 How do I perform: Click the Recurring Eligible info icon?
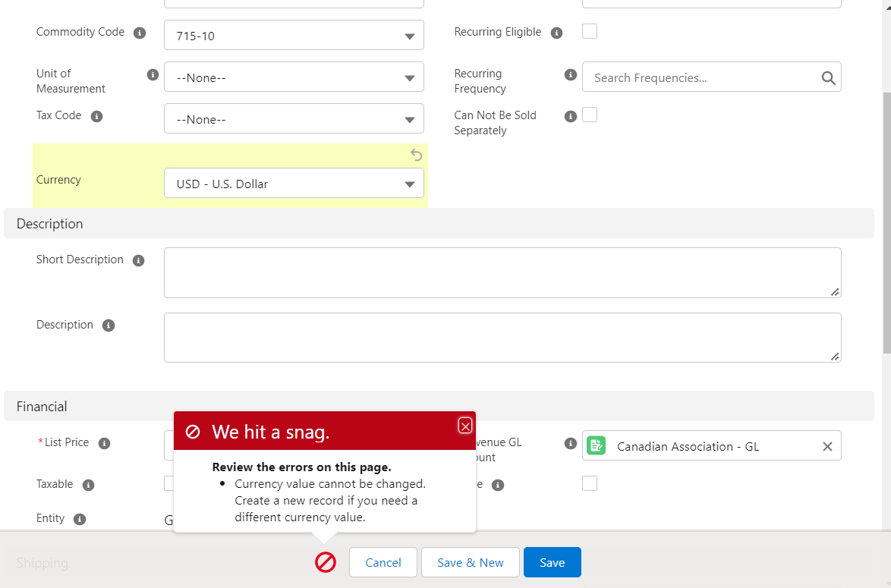point(556,33)
